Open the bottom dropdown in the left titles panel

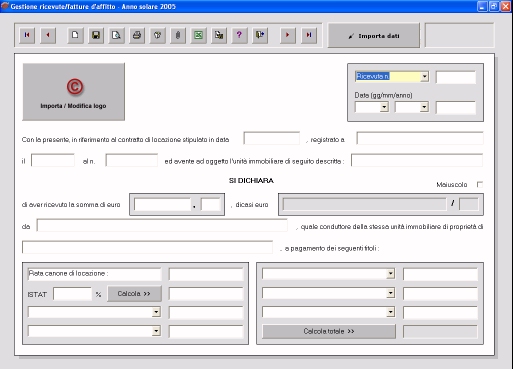tap(156, 331)
